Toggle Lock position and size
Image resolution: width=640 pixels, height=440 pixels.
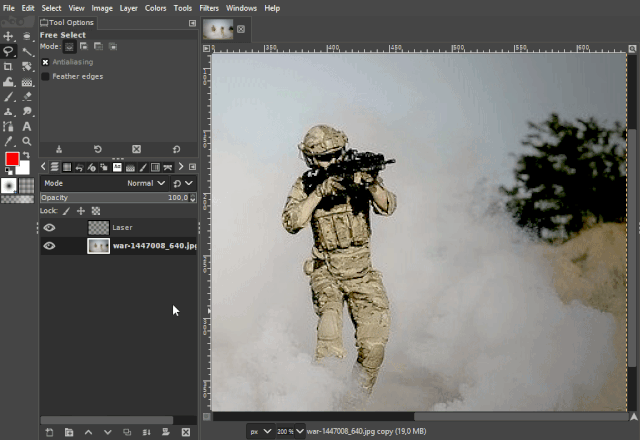(81, 211)
